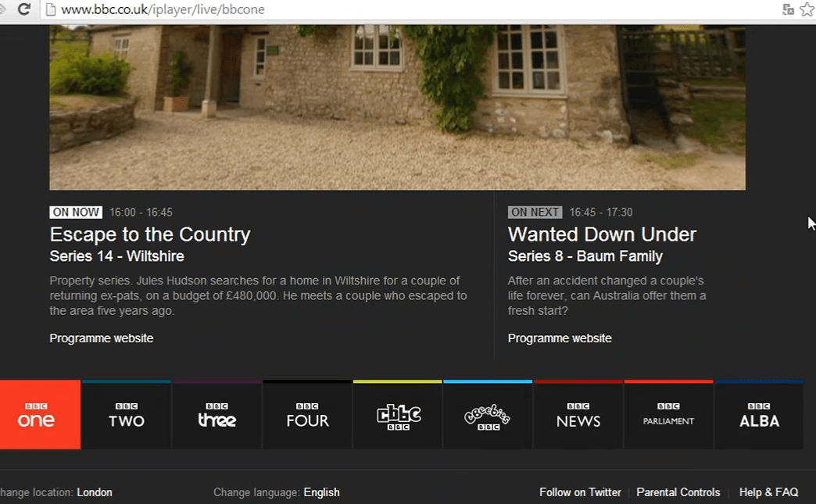Click the Jules Hudson property series description
The height and width of the screenshot is (504, 816).
pyautogui.click(x=258, y=295)
